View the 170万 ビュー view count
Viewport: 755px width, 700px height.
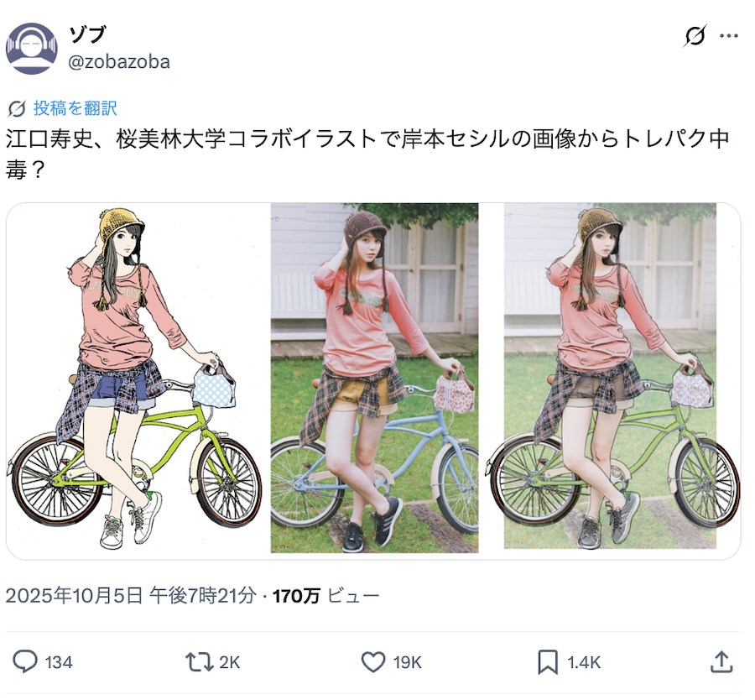[x=326, y=596]
